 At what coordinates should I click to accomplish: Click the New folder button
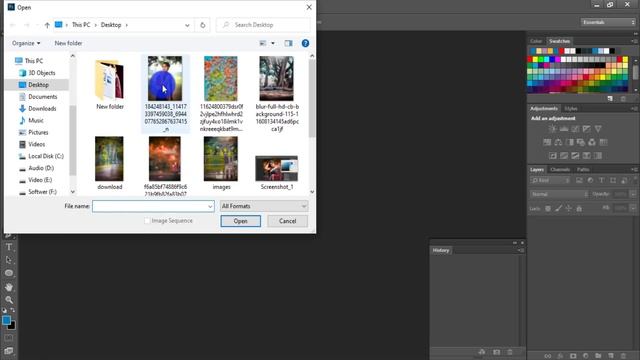click(x=68, y=43)
